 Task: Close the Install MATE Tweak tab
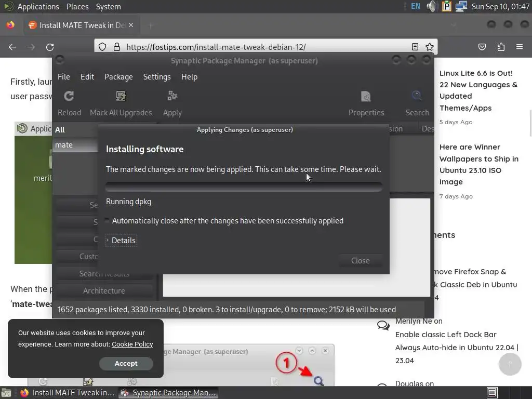coord(131,25)
